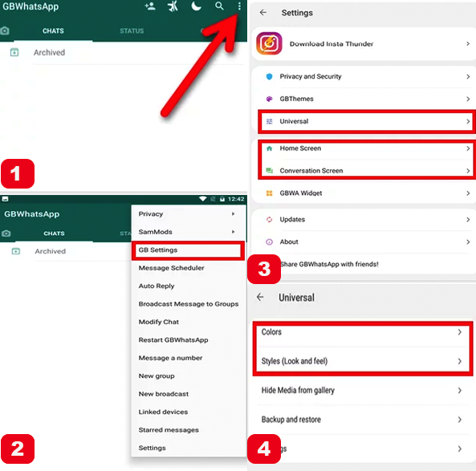Go back from the Settings screen
476x471 pixels.
point(263,13)
